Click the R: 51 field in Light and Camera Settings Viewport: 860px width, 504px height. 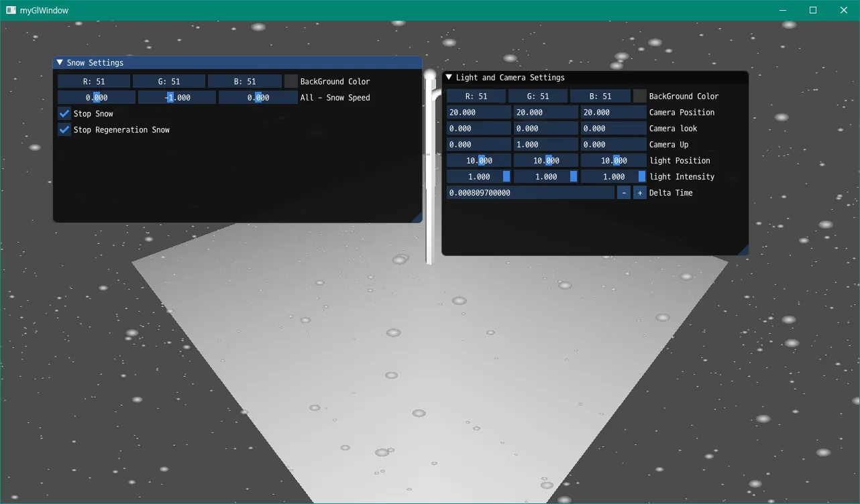pyautogui.click(x=476, y=96)
